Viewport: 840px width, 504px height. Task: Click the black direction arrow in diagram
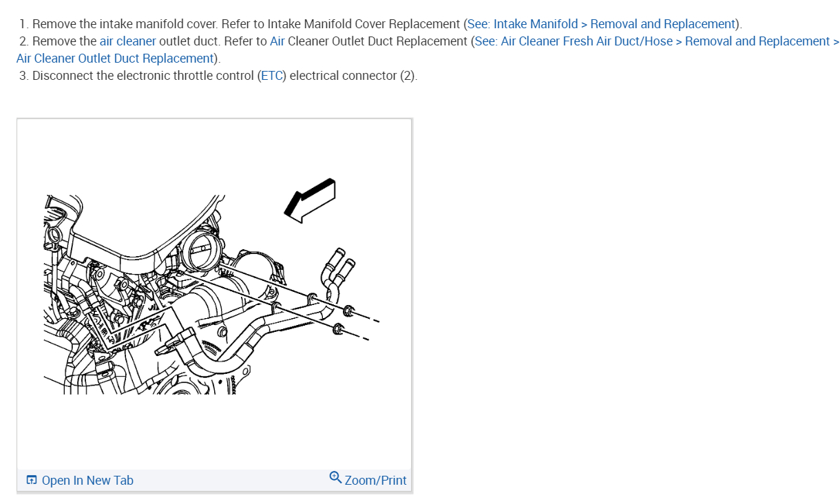pos(311,200)
